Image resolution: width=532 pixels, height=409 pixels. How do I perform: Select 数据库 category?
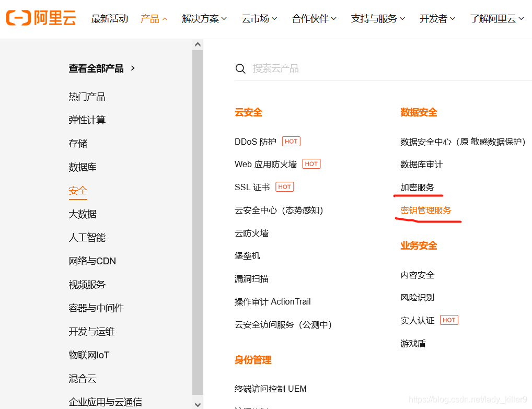pyautogui.click(x=83, y=167)
